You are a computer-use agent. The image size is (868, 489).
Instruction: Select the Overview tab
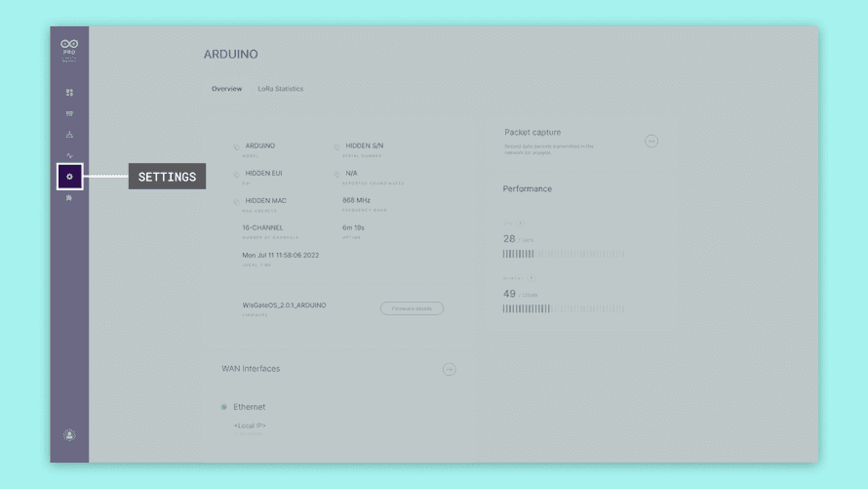(x=226, y=89)
